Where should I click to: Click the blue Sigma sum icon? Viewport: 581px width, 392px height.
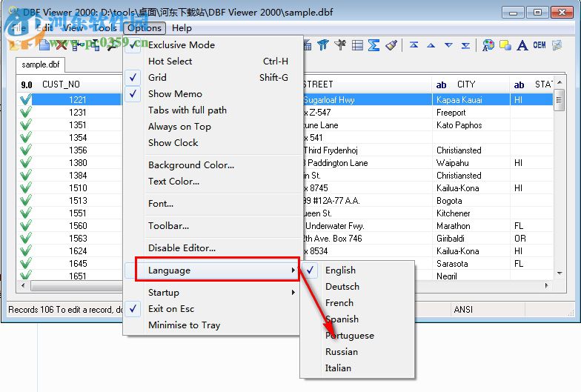tap(373, 45)
